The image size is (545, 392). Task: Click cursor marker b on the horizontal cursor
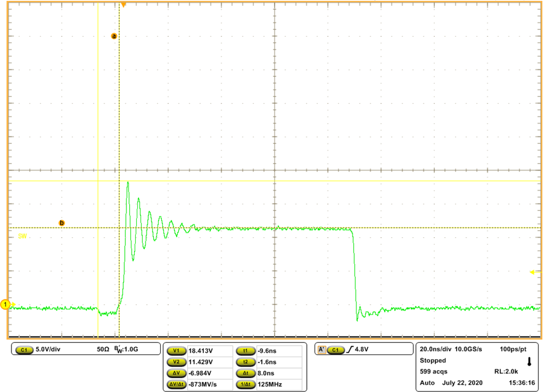[61, 222]
